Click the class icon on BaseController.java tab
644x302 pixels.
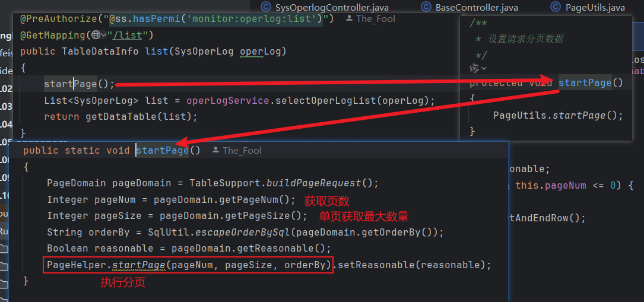point(426,7)
